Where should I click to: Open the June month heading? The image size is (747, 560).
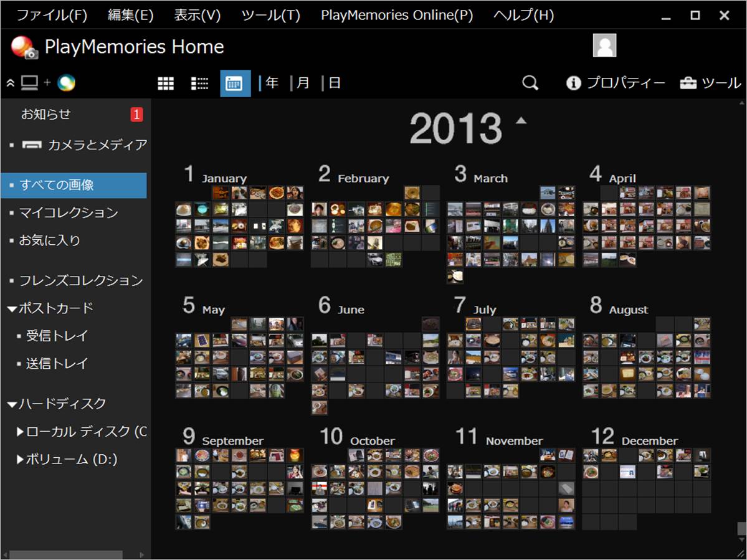click(341, 306)
